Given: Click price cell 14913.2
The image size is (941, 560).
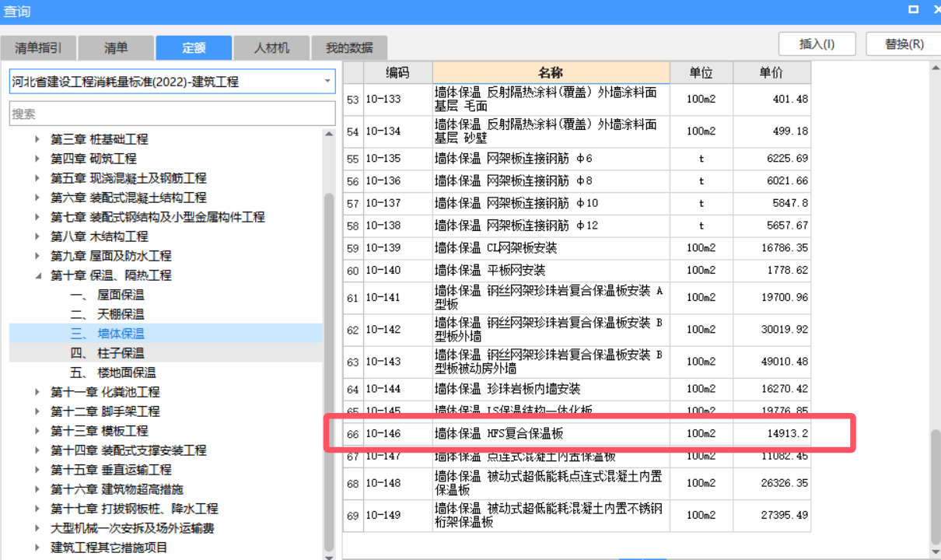Looking at the screenshot, I should tap(771, 433).
